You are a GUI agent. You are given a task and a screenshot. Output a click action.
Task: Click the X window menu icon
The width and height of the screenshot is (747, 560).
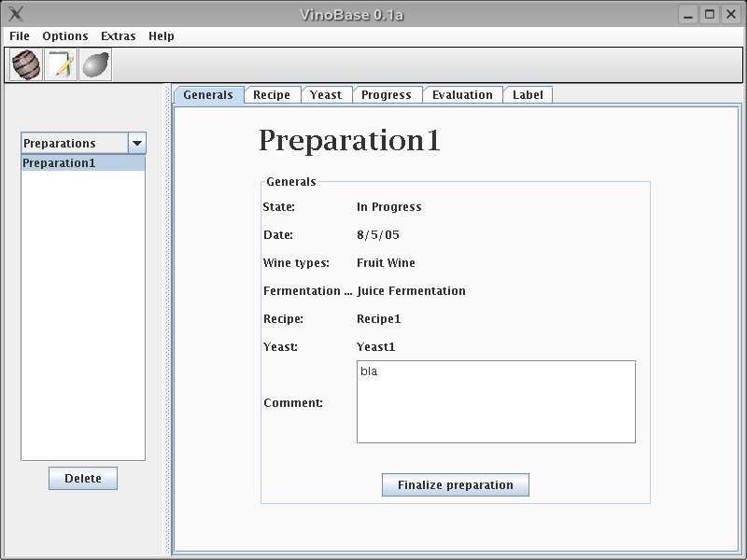pyautogui.click(x=16, y=14)
